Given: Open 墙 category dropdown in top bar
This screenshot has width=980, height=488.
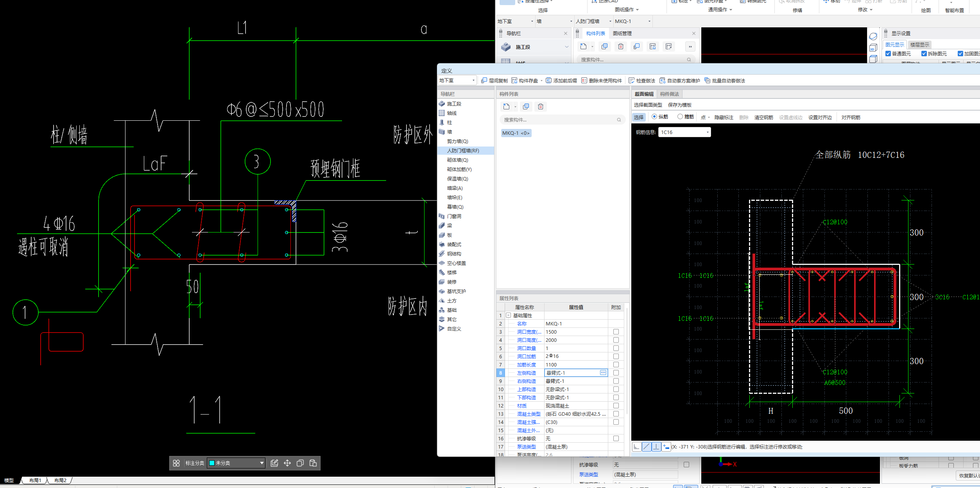Looking at the screenshot, I should tap(554, 21).
